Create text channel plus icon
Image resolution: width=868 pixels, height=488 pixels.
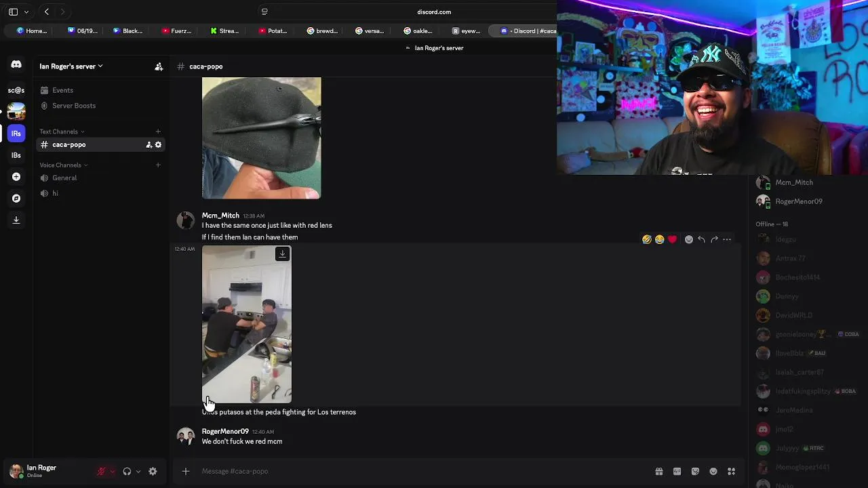point(158,131)
